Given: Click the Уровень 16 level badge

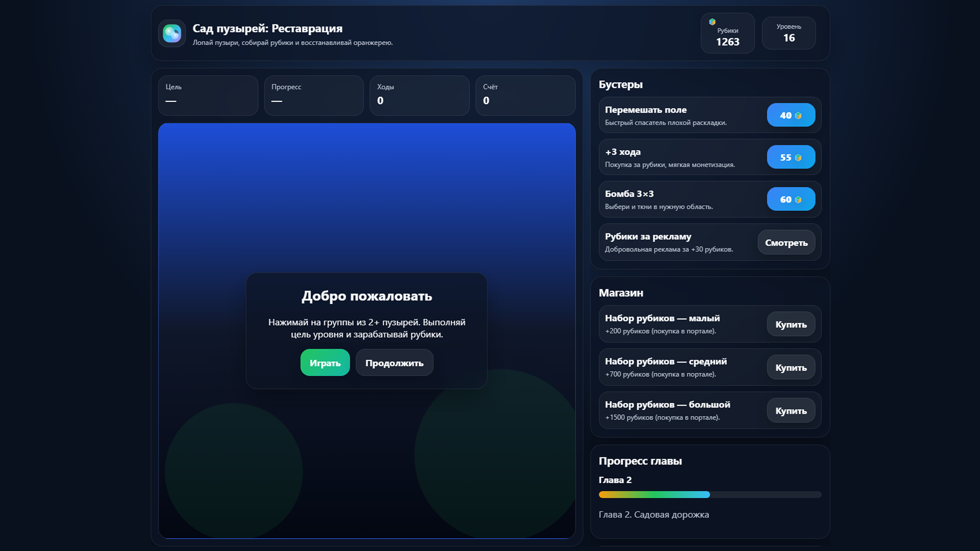Looking at the screenshot, I should point(789,33).
